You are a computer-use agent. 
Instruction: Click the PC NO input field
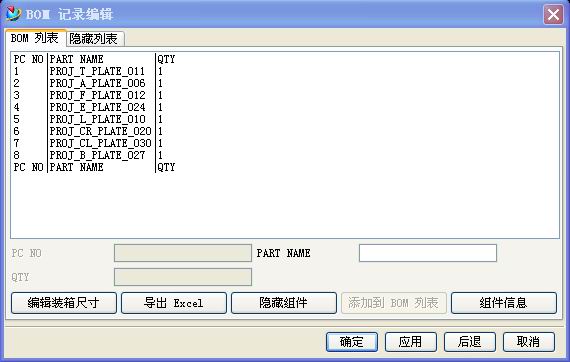(x=183, y=253)
